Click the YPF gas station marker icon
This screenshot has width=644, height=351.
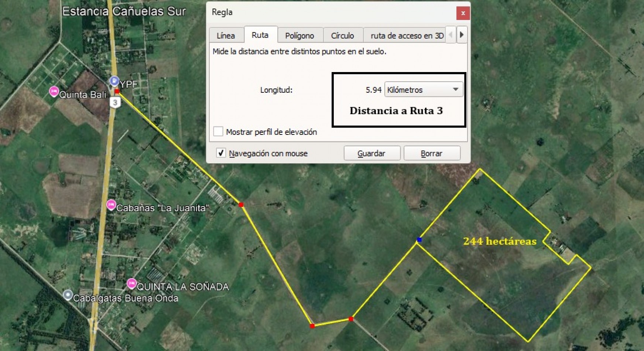click(114, 81)
